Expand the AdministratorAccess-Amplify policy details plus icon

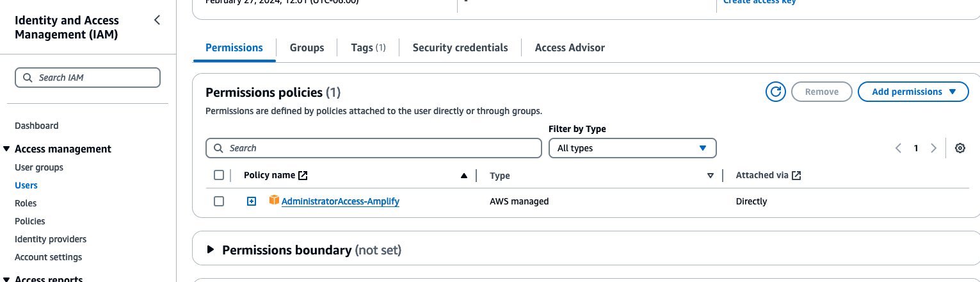(252, 201)
